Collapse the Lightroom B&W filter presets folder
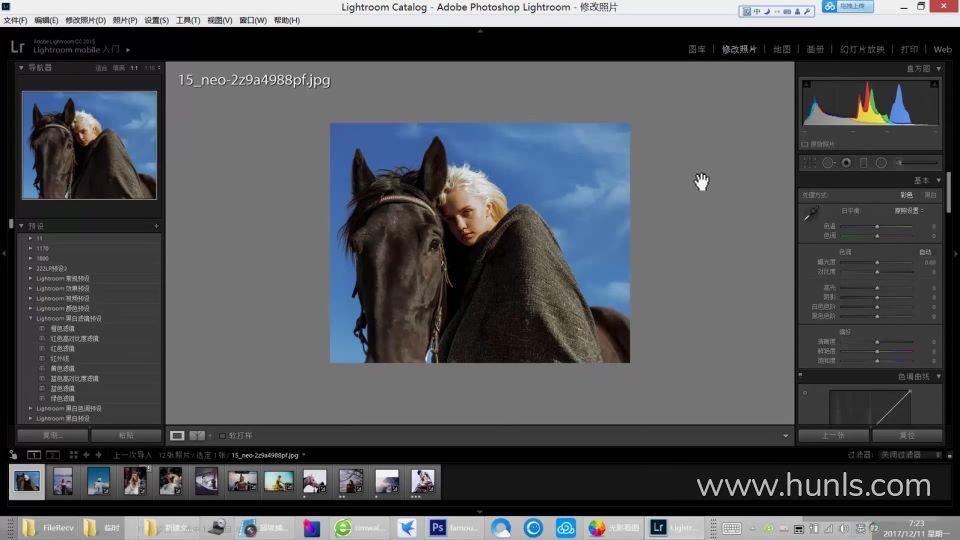Viewport: 960px width, 540px height. [31, 318]
